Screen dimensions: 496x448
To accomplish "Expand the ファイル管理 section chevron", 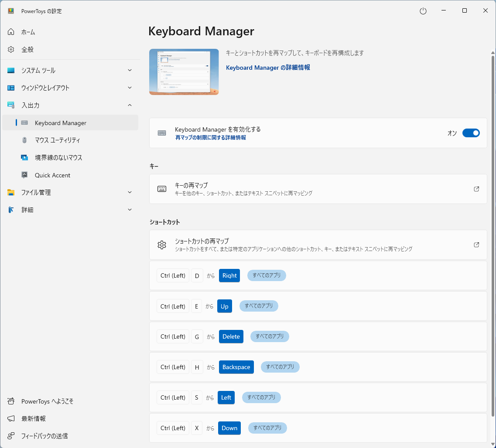I will 130,192.
